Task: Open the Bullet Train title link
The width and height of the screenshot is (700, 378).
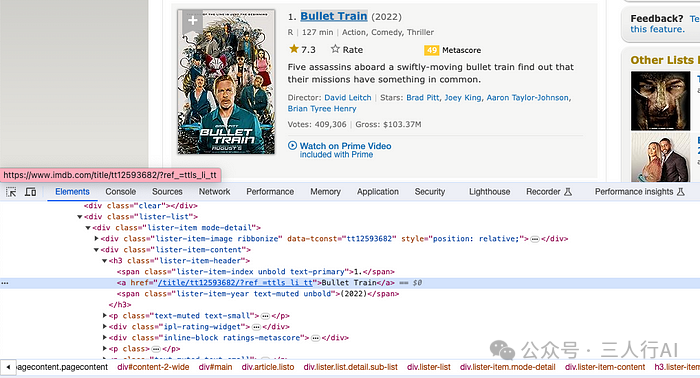Action: tap(333, 17)
